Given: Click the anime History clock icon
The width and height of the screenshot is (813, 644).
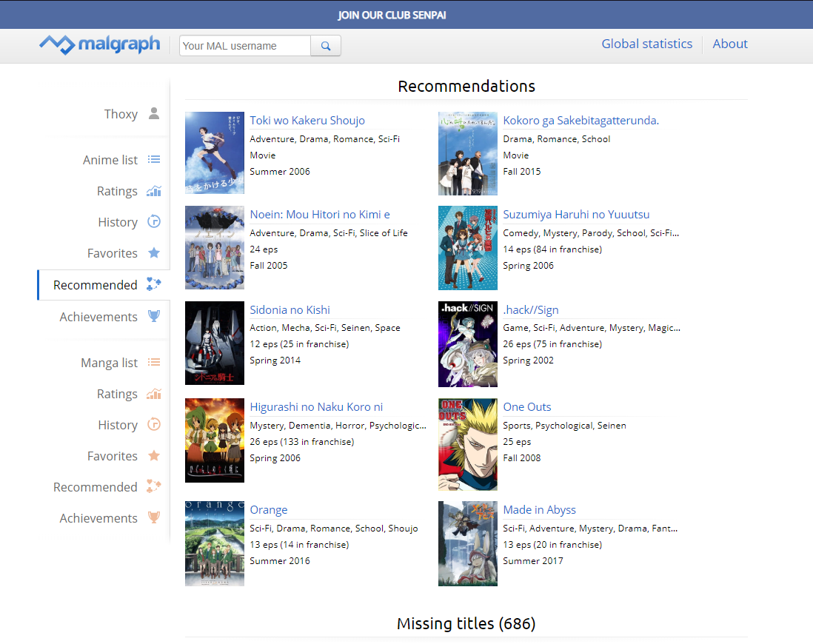Looking at the screenshot, I should [x=154, y=222].
